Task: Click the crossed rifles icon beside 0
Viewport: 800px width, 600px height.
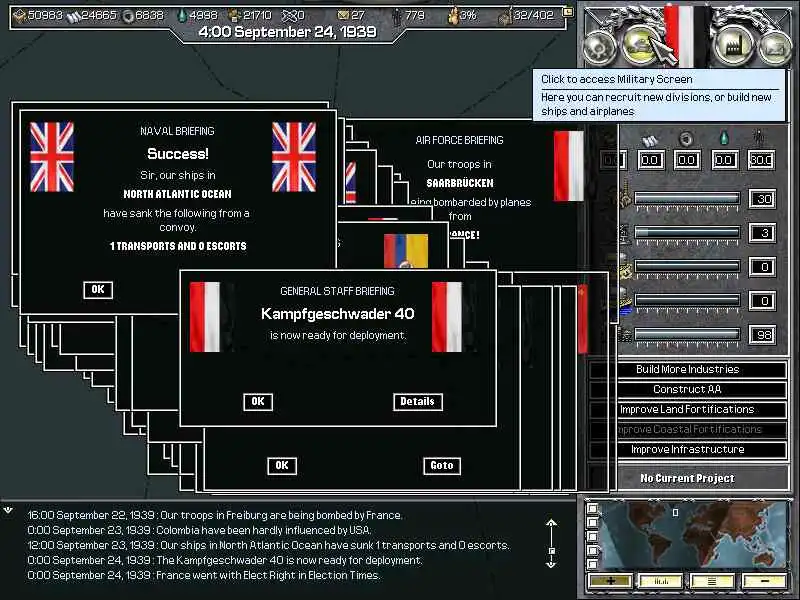Action: pos(289,16)
